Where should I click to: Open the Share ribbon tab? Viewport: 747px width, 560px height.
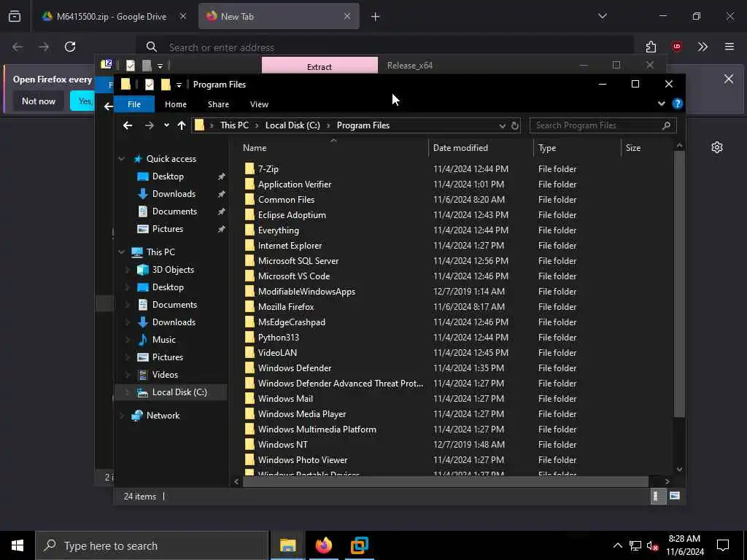click(218, 104)
